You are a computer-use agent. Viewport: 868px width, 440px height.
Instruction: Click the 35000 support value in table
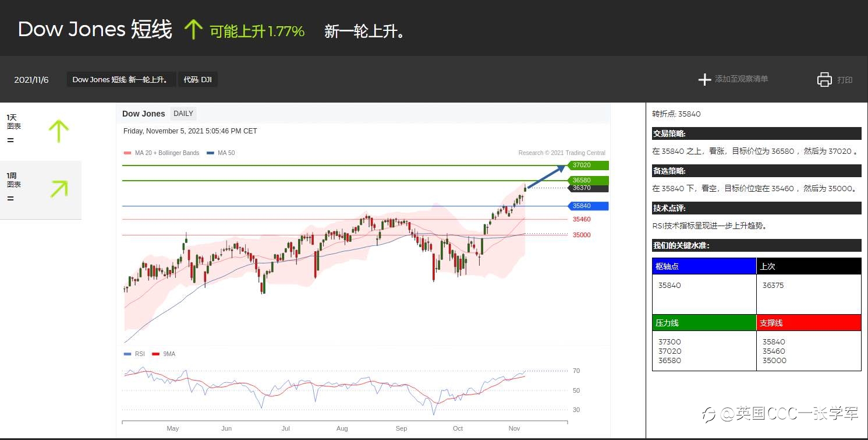tap(774, 361)
